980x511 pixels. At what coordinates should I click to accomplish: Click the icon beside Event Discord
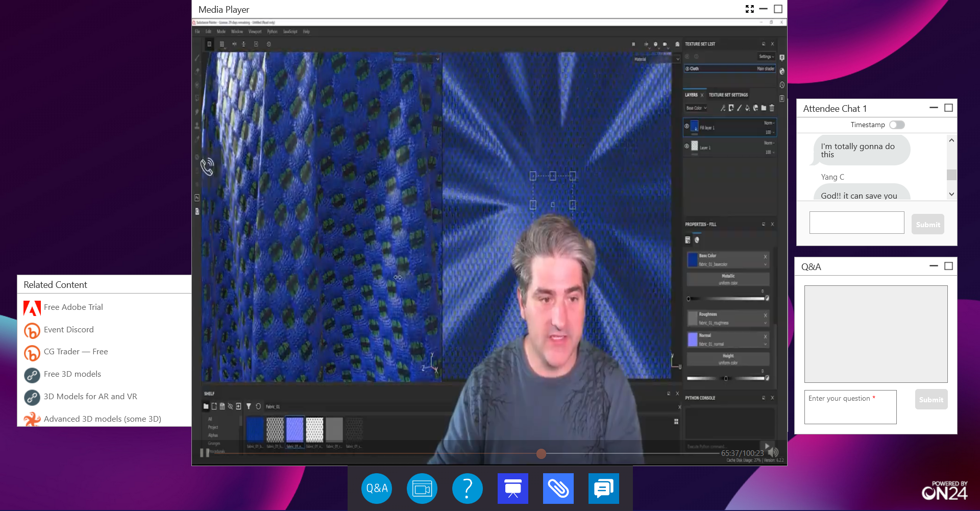pyautogui.click(x=32, y=330)
